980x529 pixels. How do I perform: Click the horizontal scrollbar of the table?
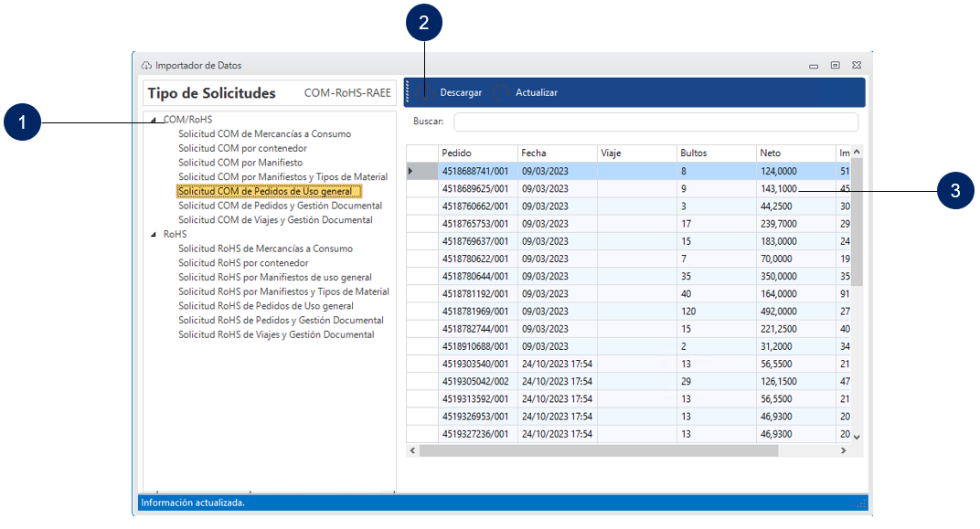(x=599, y=450)
